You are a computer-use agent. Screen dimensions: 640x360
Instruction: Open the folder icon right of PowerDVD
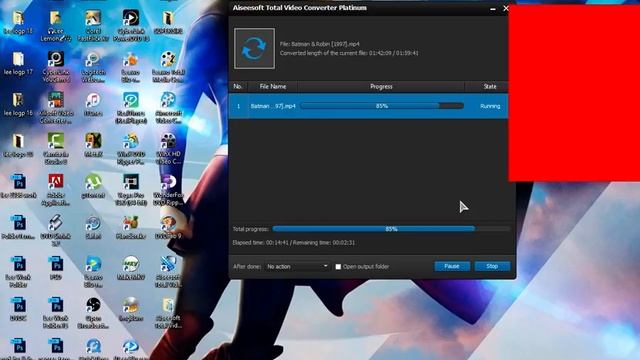click(168, 22)
